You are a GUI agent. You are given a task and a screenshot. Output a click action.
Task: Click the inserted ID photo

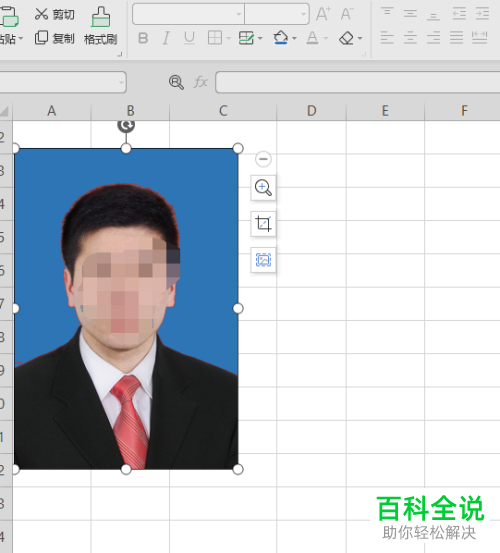coord(126,309)
